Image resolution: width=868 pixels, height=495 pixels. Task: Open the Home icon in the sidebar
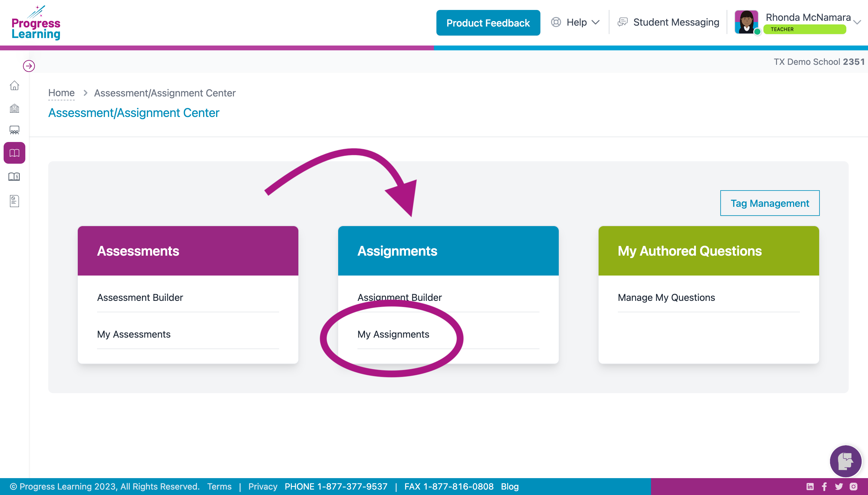pos(14,85)
